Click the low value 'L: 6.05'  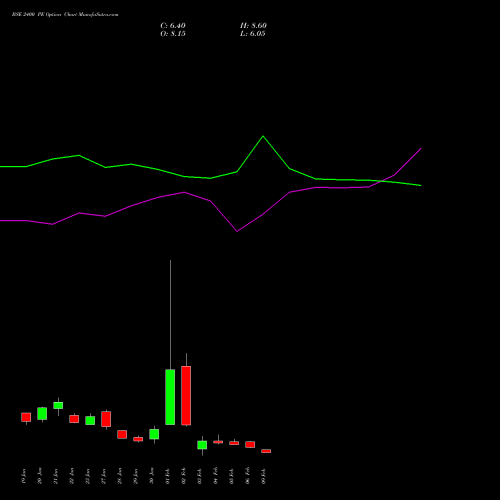click(x=253, y=34)
